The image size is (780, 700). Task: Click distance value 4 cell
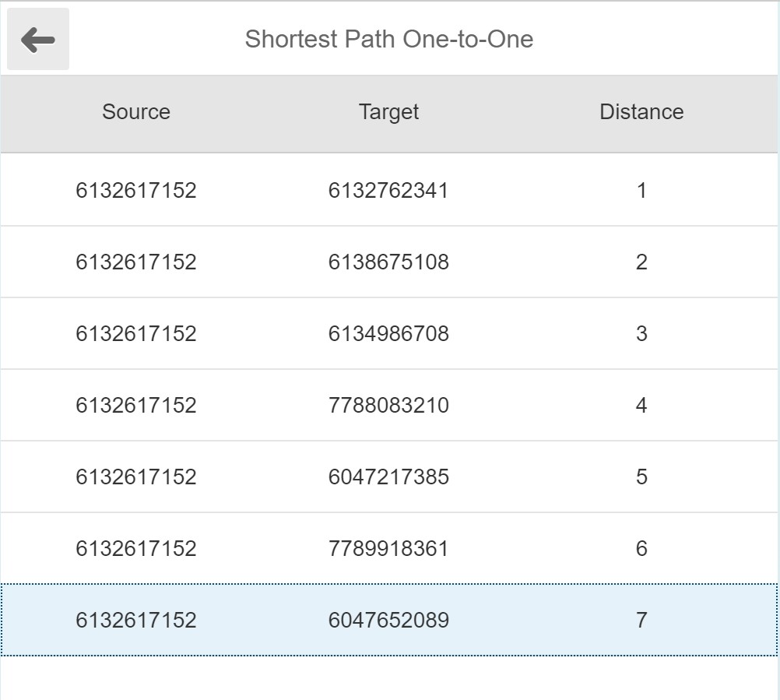coord(641,406)
